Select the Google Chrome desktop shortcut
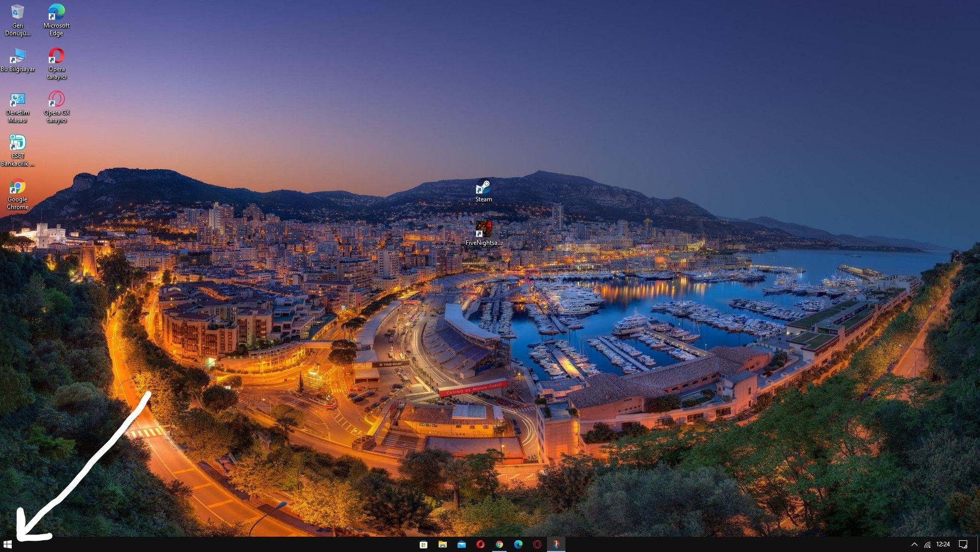This screenshot has width=980, height=552. [x=18, y=195]
